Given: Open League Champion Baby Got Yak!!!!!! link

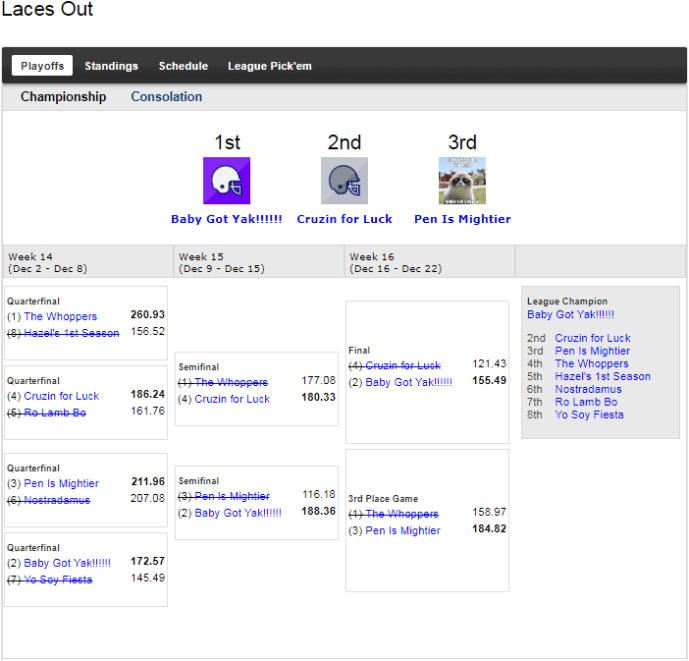Looking at the screenshot, I should click(x=570, y=314).
